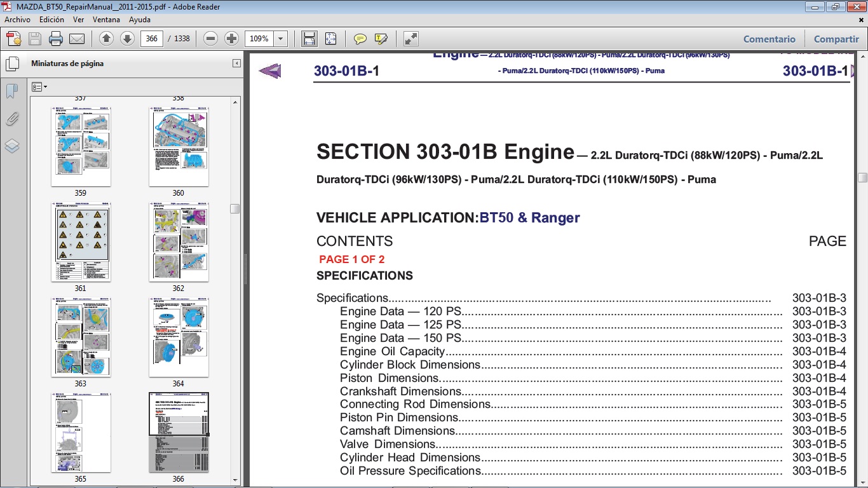Click the thumbnail panel scrollbar handle
Screen dimensions: 868x488
235,208
